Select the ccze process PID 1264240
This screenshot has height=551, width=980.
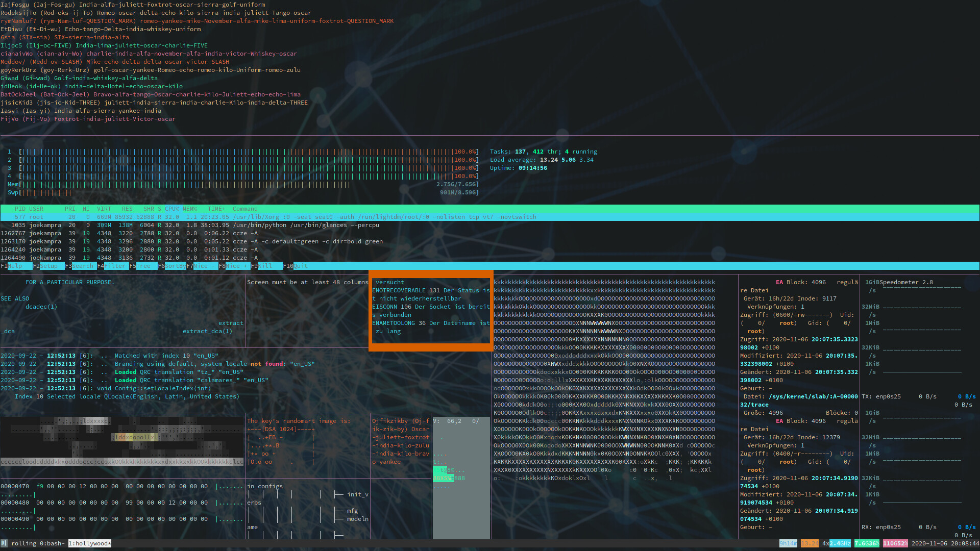[490, 249]
